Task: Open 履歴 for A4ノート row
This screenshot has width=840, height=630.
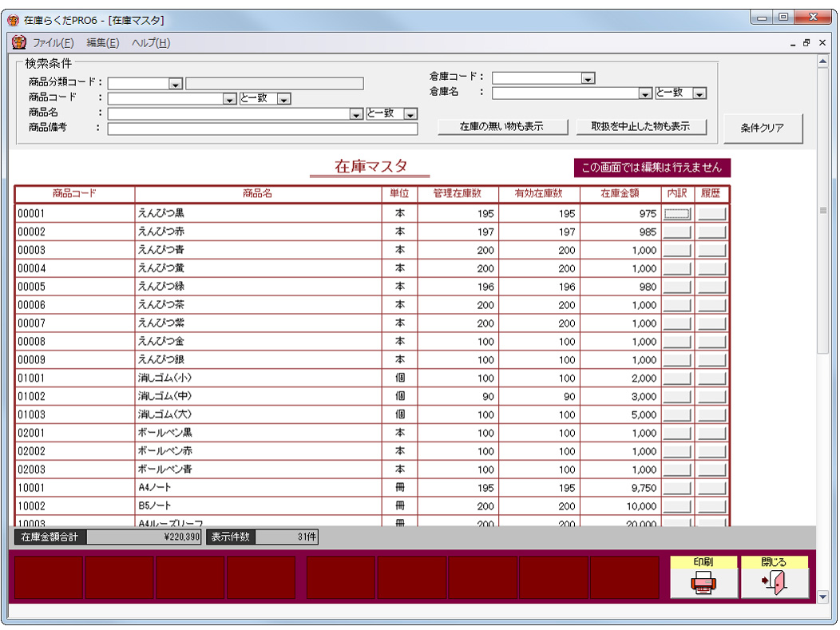Action: tap(711, 488)
